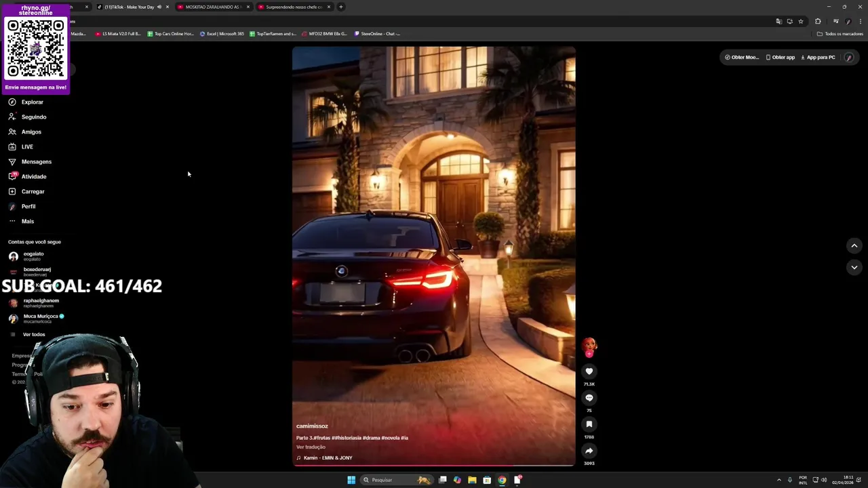
Task: Open Atividade notifications
Action: [x=27, y=176]
